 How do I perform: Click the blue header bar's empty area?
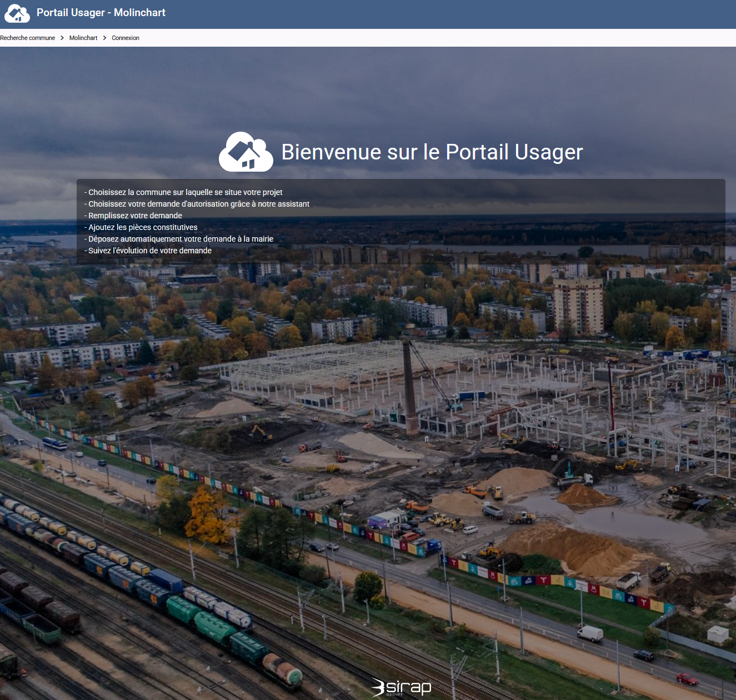coord(444,14)
